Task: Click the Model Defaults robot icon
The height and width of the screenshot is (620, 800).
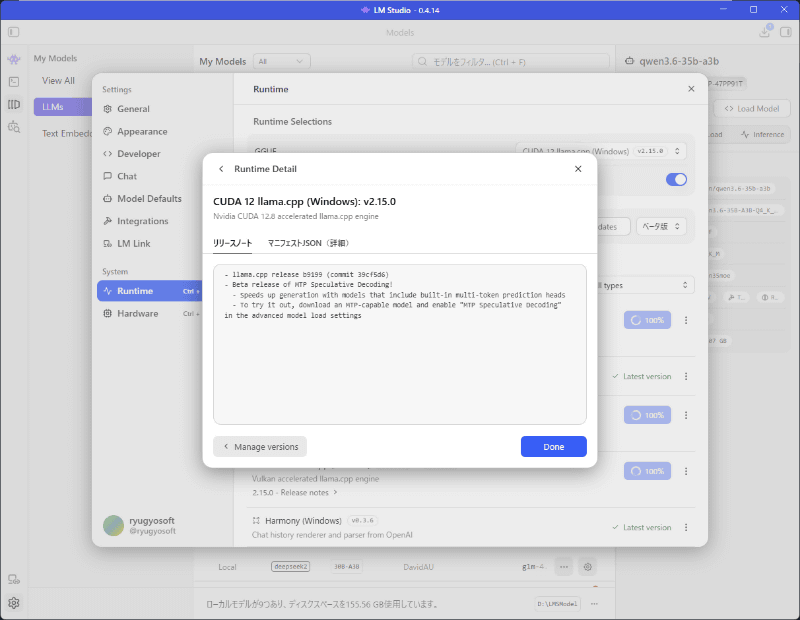Action: point(108,199)
